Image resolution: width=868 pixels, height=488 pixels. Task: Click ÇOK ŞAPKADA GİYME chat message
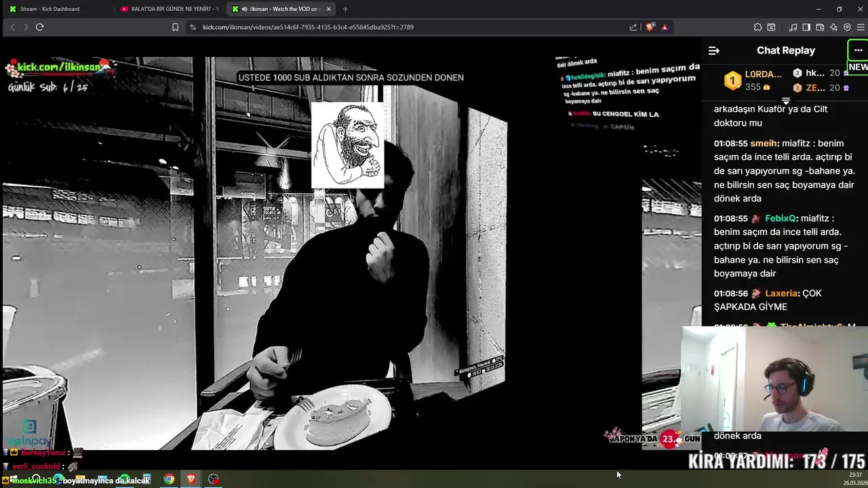[768, 300]
